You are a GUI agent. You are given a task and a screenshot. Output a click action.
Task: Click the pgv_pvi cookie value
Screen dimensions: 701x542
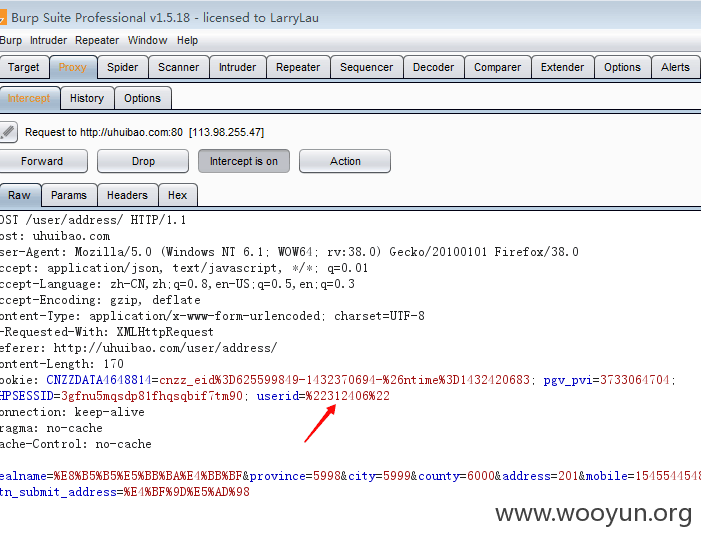pos(635,380)
